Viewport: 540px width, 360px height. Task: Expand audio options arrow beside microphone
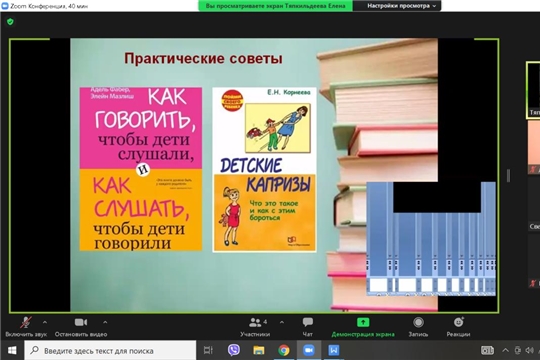coord(45,322)
